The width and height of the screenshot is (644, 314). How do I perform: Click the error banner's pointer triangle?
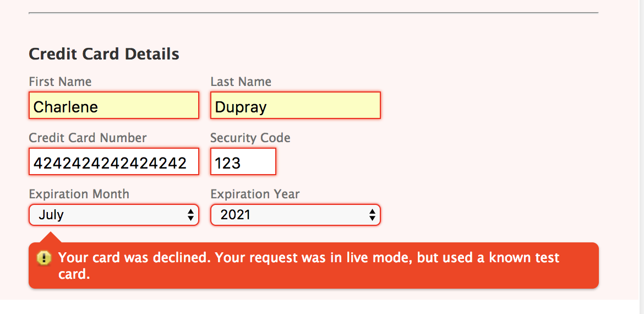tap(51, 237)
